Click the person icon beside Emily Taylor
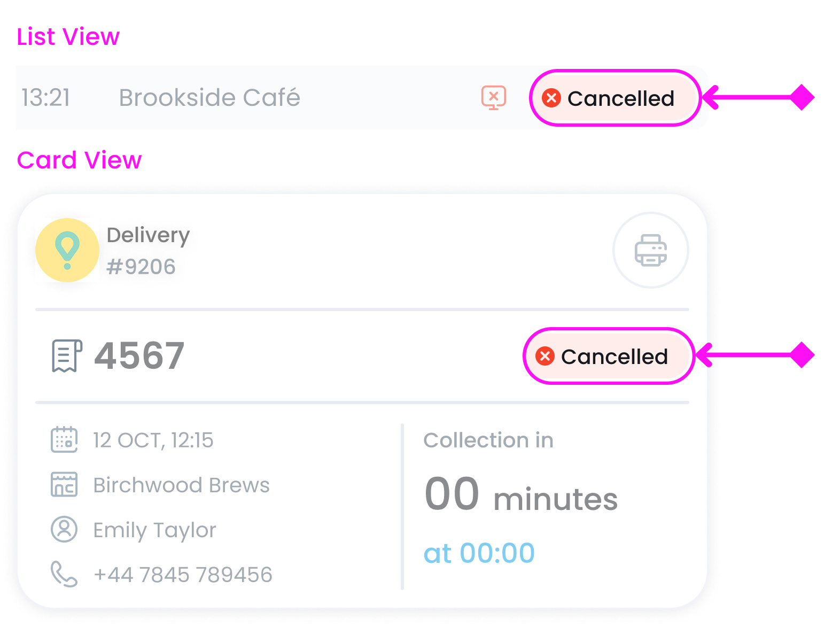The height and width of the screenshot is (635, 840). point(64,530)
